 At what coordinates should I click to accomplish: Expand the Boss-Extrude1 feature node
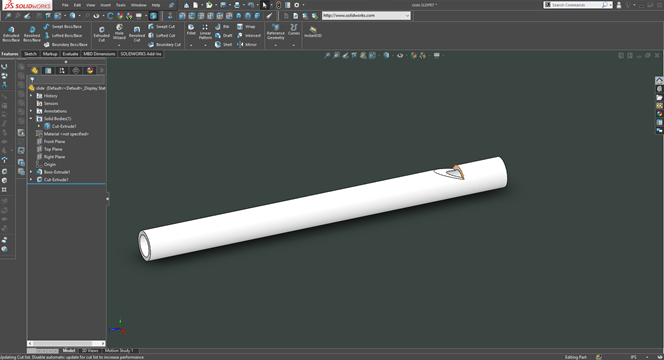pyautogui.click(x=31, y=172)
